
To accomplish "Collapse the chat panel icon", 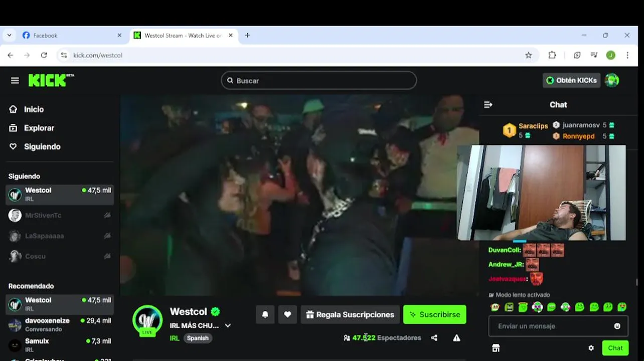I will click(x=488, y=105).
